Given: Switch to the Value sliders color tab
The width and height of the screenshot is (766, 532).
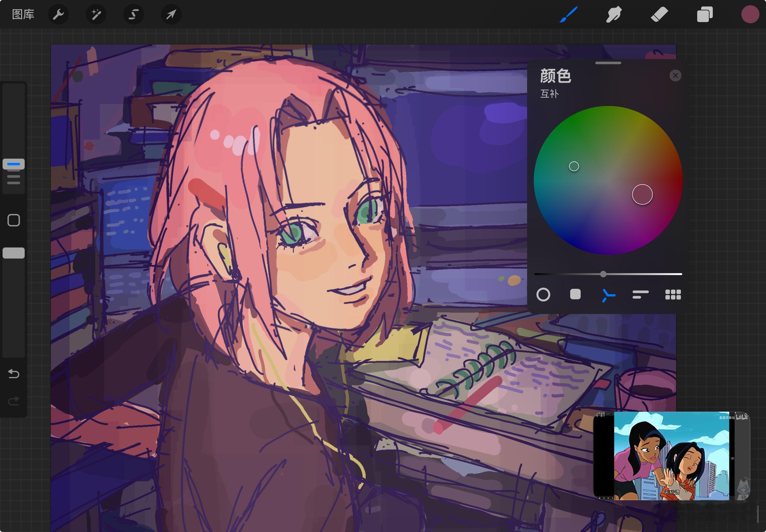Looking at the screenshot, I should tap(641, 294).
